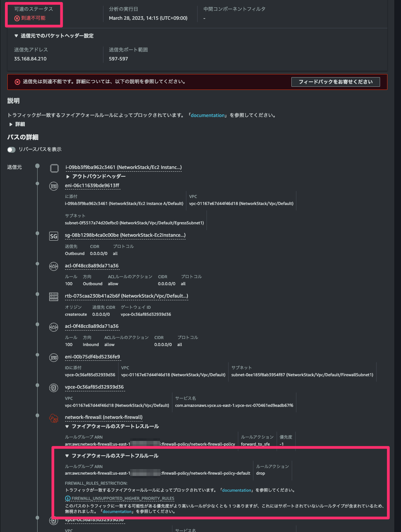Image resolution: width=401 pixels, height=532 pixels.
Task: Click フィードバックをお寄せください button
Action: click(336, 82)
